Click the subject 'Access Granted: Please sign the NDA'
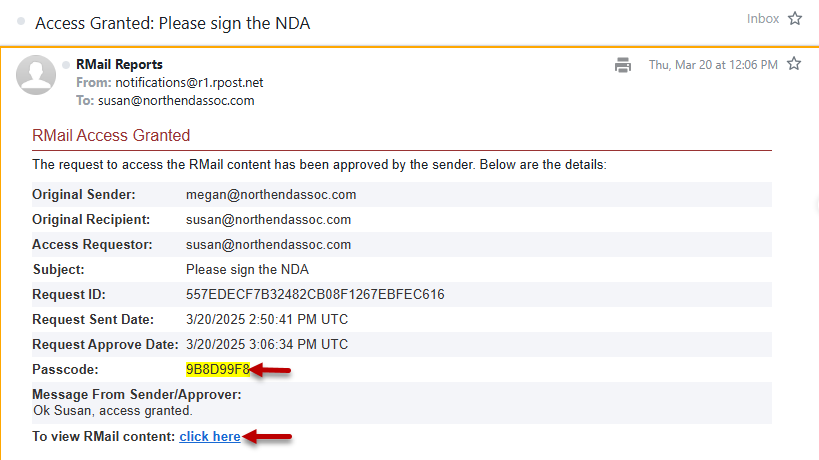 [172, 22]
